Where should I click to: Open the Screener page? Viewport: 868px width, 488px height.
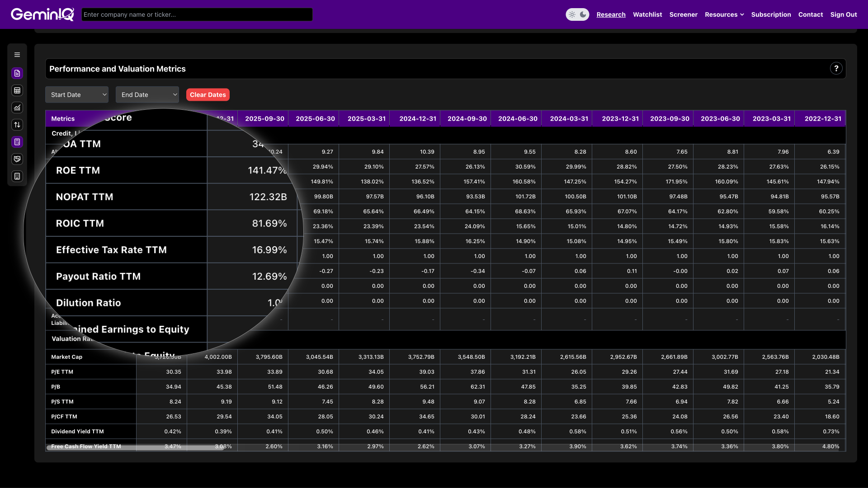tap(683, 14)
